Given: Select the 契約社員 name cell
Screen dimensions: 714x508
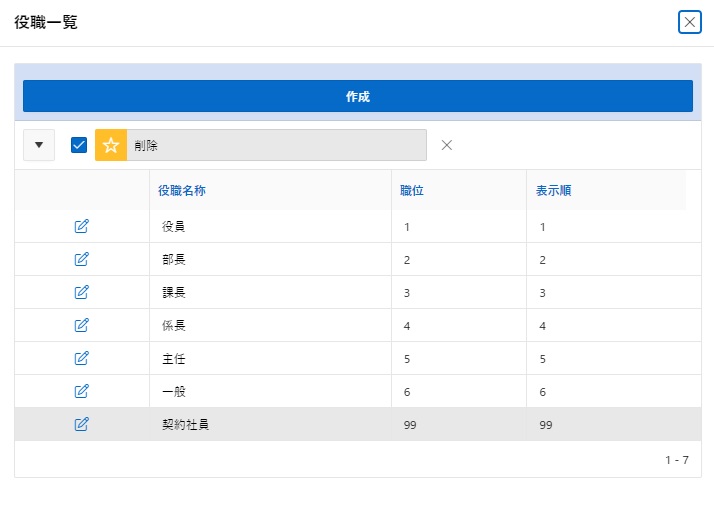Looking at the screenshot, I should pyautogui.click(x=270, y=425).
